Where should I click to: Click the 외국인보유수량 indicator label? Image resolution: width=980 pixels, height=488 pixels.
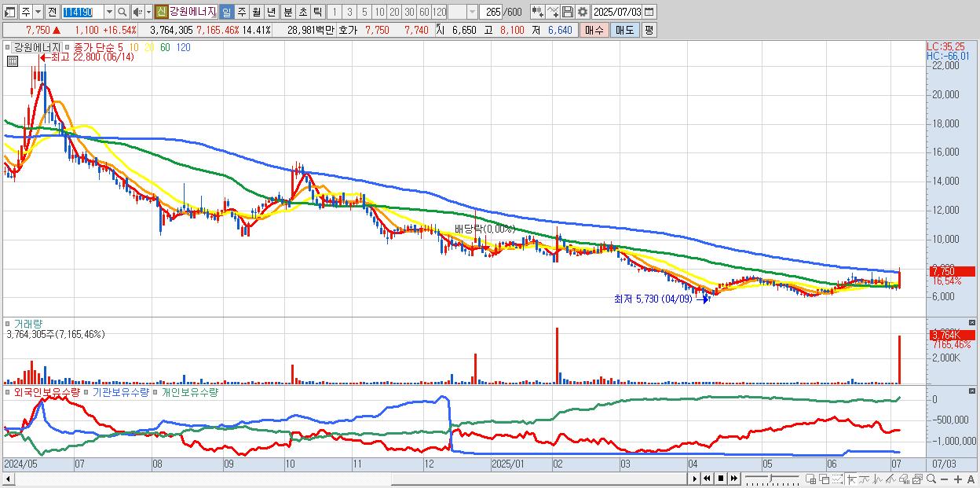pos(46,391)
